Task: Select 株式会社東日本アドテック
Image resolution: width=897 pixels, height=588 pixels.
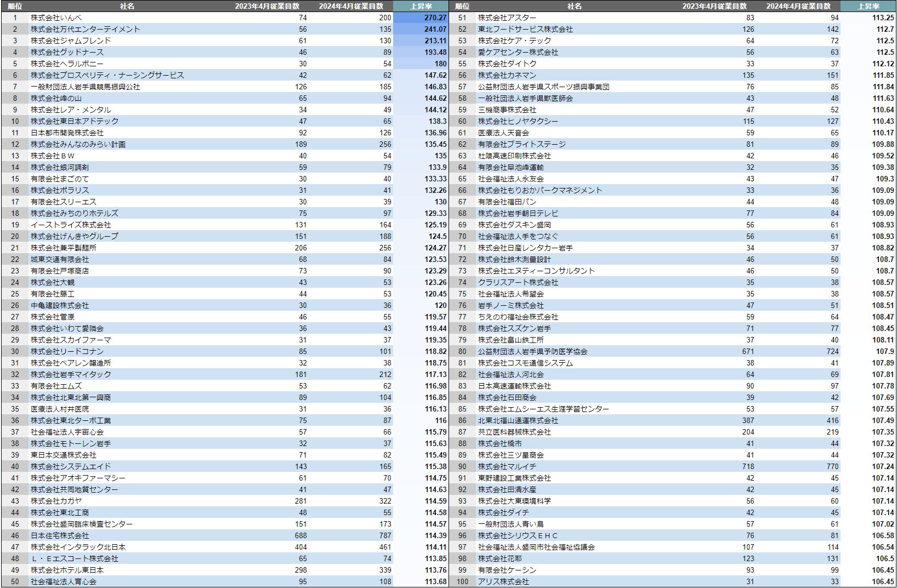Action: click(75, 121)
